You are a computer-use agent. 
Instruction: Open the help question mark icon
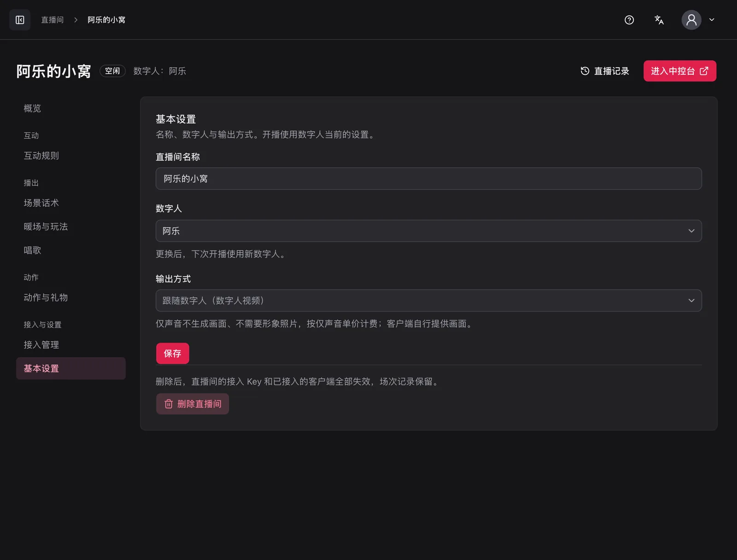(x=629, y=20)
